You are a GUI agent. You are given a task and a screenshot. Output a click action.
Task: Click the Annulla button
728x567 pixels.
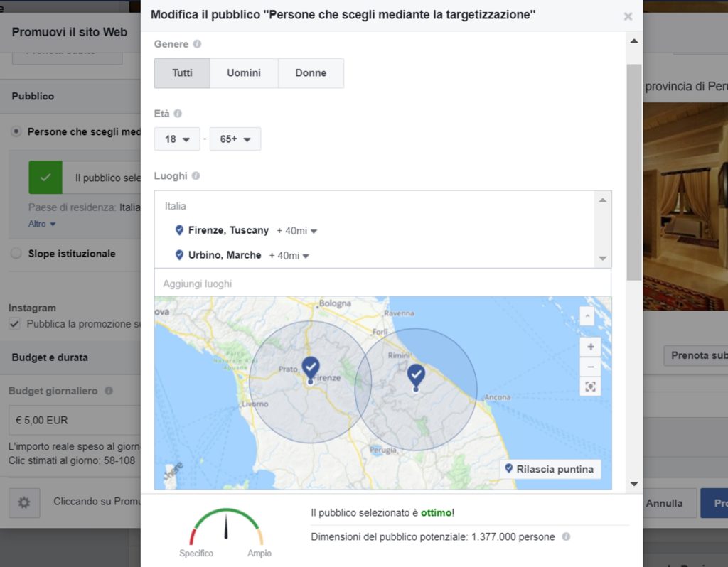(x=664, y=503)
